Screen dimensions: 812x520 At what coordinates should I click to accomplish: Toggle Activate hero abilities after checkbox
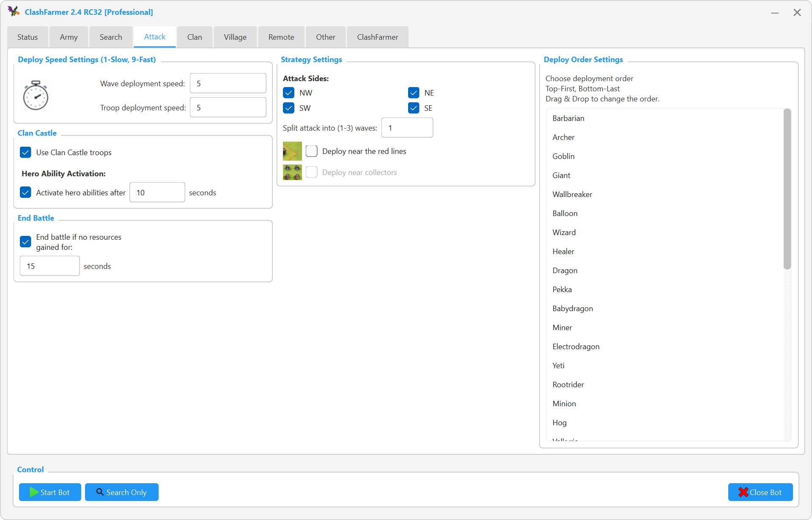coord(25,192)
